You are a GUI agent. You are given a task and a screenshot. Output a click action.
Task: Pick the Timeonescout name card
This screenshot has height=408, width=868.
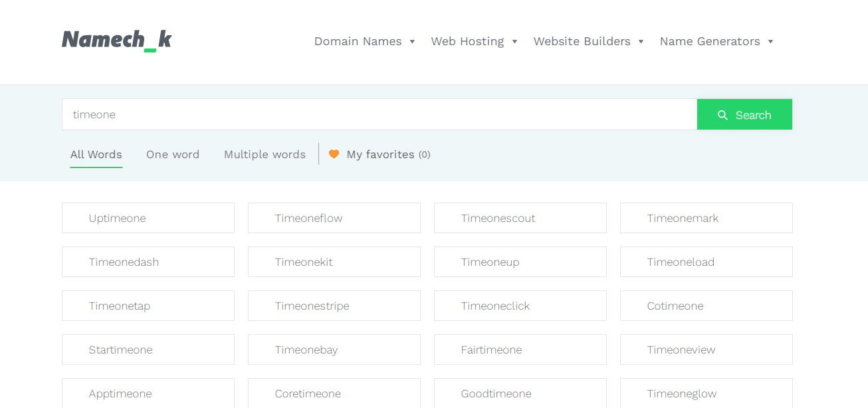(520, 218)
